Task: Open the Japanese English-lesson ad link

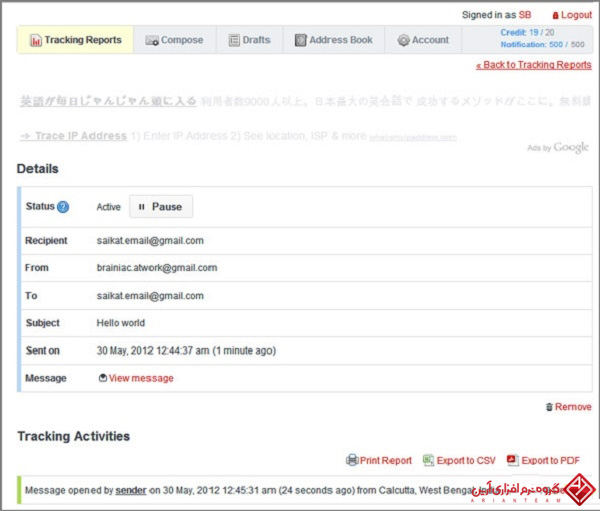Action: [108, 101]
